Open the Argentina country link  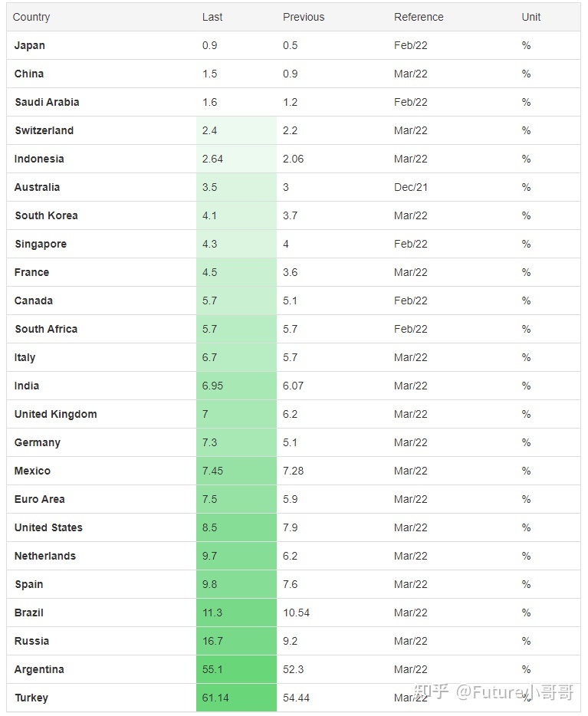point(39,669)
